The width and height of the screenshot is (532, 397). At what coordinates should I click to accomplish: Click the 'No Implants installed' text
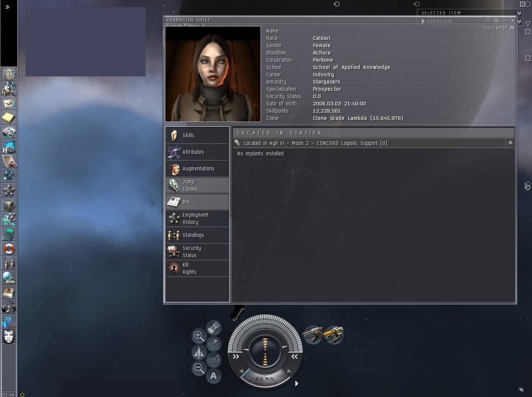coord(260,154)
